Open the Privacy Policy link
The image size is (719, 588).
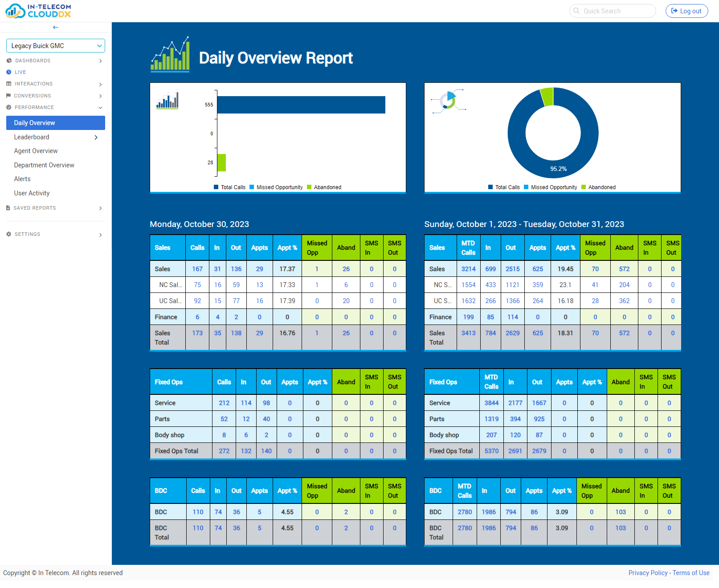pos(647,573)
